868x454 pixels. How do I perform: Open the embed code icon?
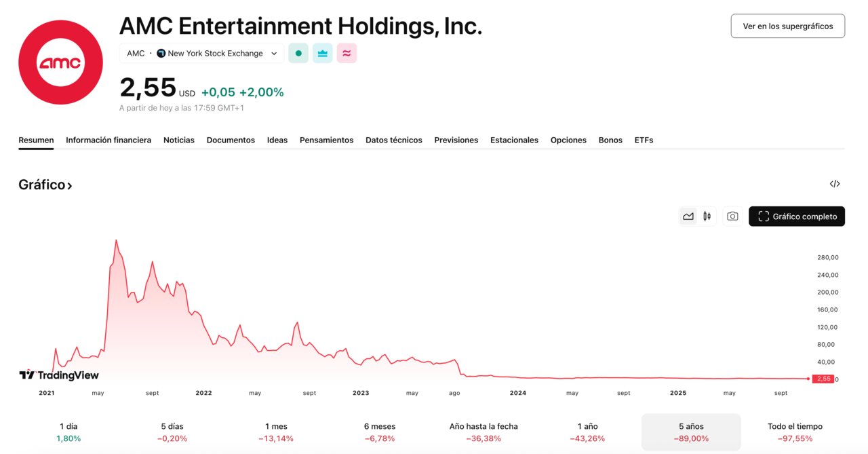click(835, 184)
